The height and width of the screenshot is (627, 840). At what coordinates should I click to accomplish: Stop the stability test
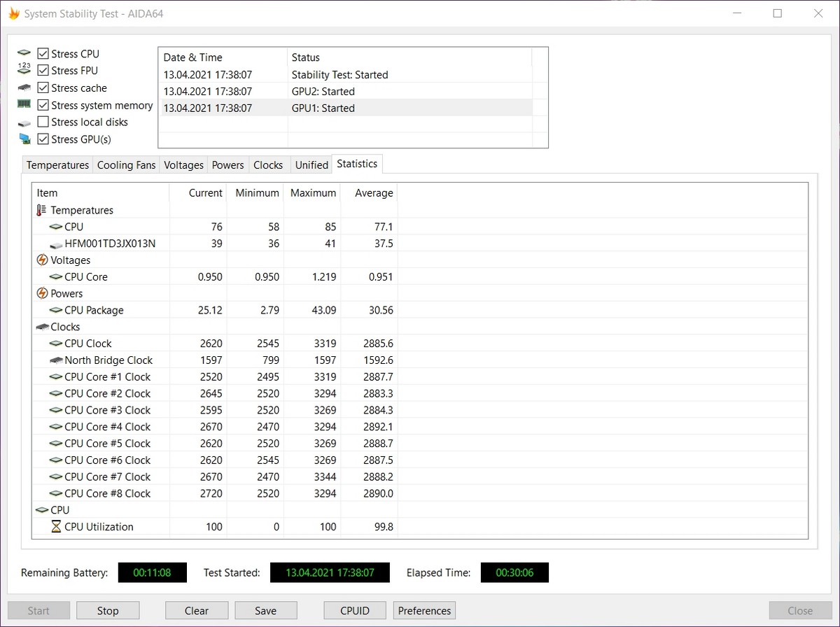click(108, 611)
